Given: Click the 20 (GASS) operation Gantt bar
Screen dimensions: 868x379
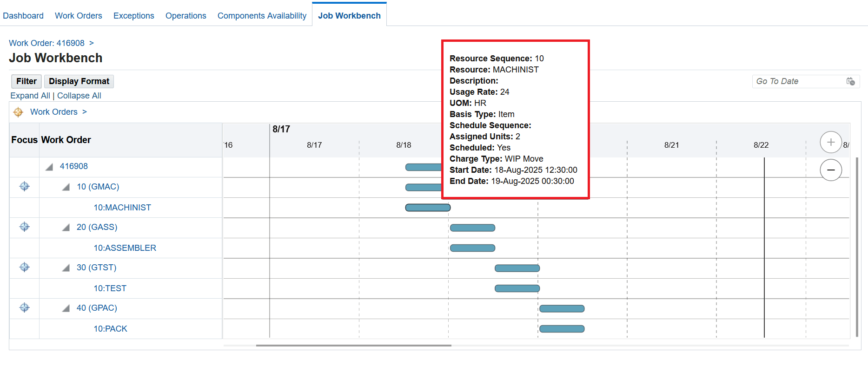Looking at the screenshot, I should 472,228.
